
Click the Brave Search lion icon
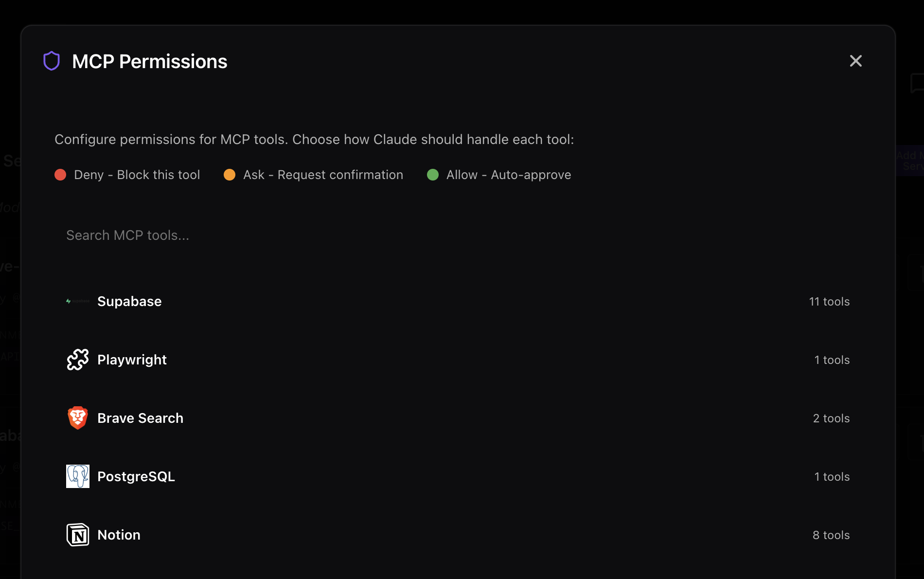[x=77, y=417]
